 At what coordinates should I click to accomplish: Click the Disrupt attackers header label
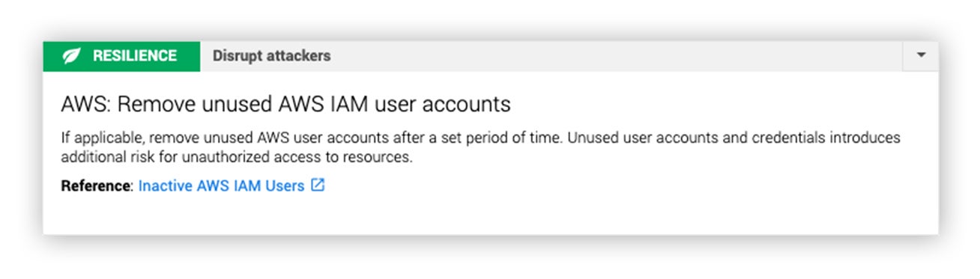click(x=271, y=56)
